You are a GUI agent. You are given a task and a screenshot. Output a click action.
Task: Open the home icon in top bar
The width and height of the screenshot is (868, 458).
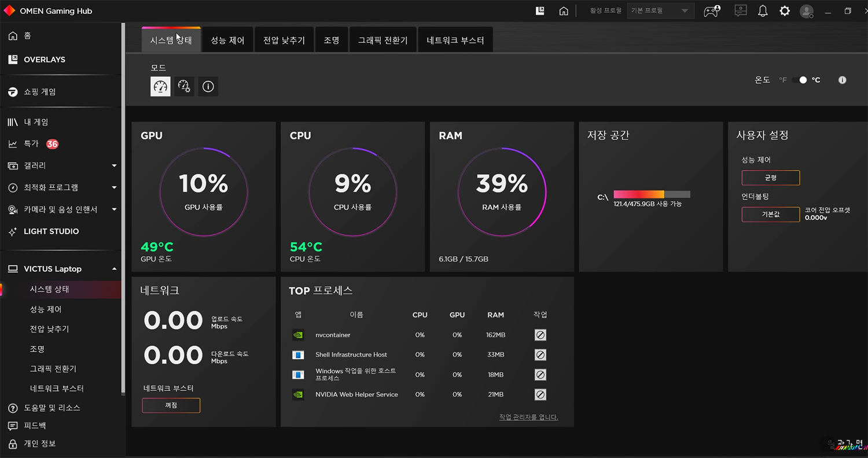(x=564, y=11)
